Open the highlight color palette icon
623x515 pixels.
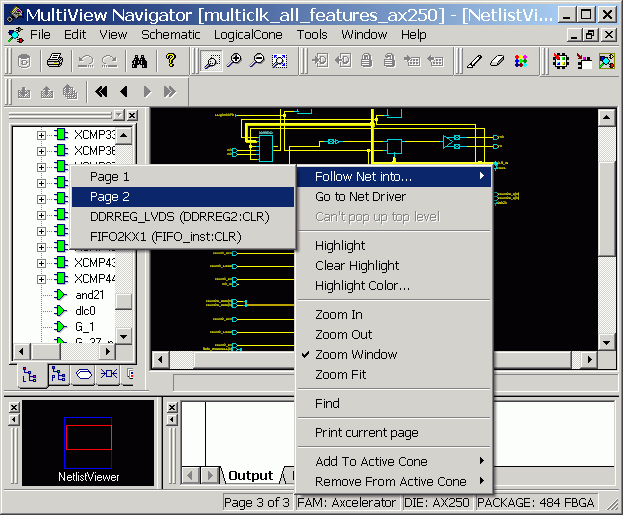click(x=521, y=61)
